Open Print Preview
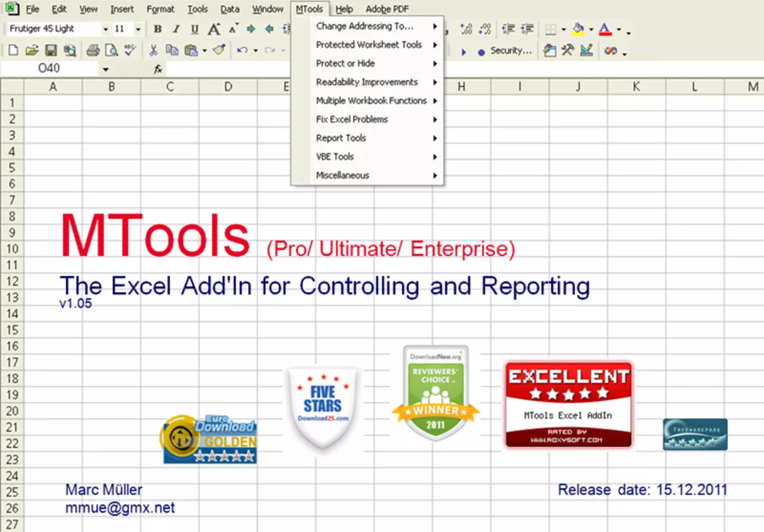This screenshot has height=532, width=764. tap(112, 50)
